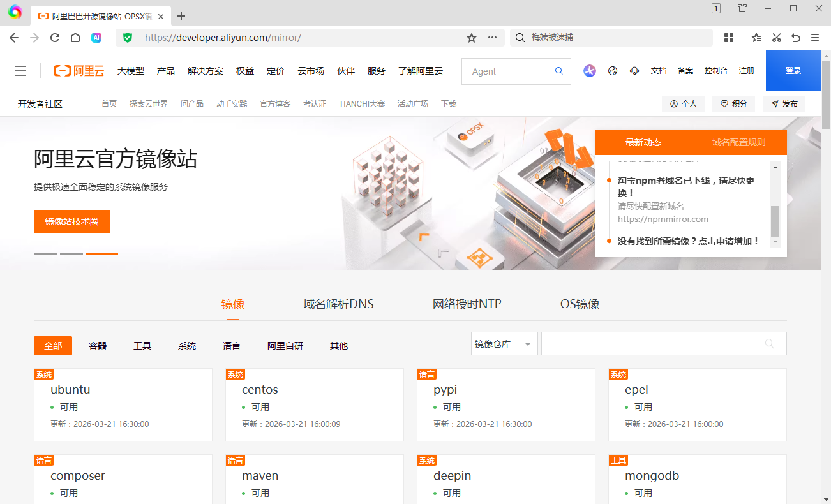This screenshot has height=504, width=831.
Task: Open the 控制台 link
Action: click(x=716, y=71)
